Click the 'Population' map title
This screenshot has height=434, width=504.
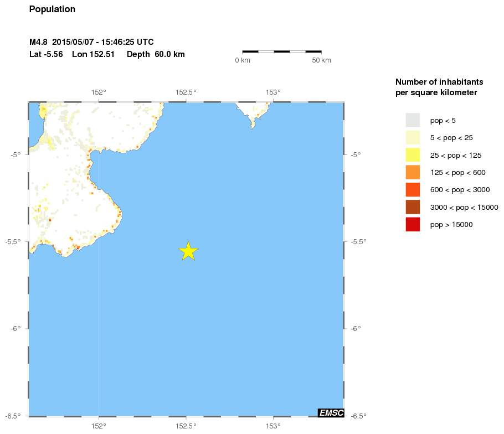(52, 9)
